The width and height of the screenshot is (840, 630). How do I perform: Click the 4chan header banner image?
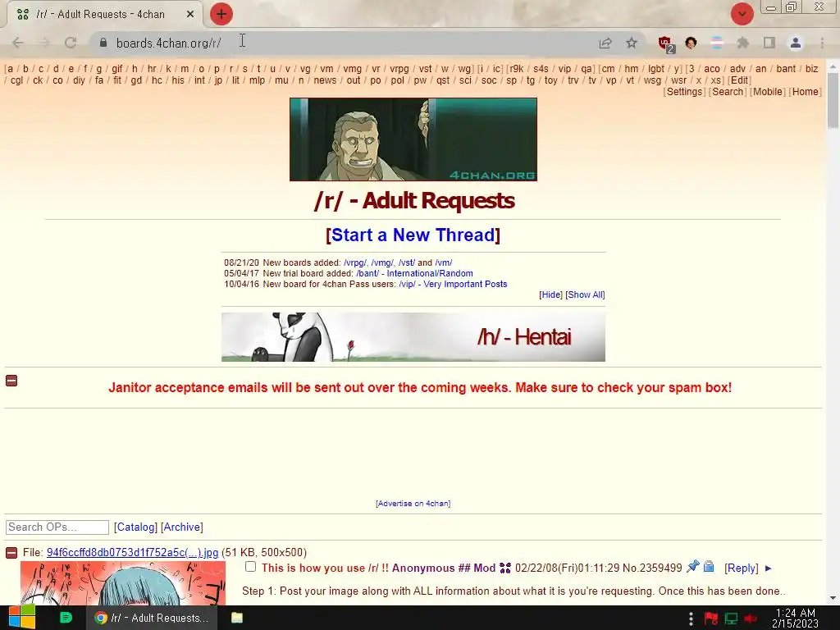[413, 139]
